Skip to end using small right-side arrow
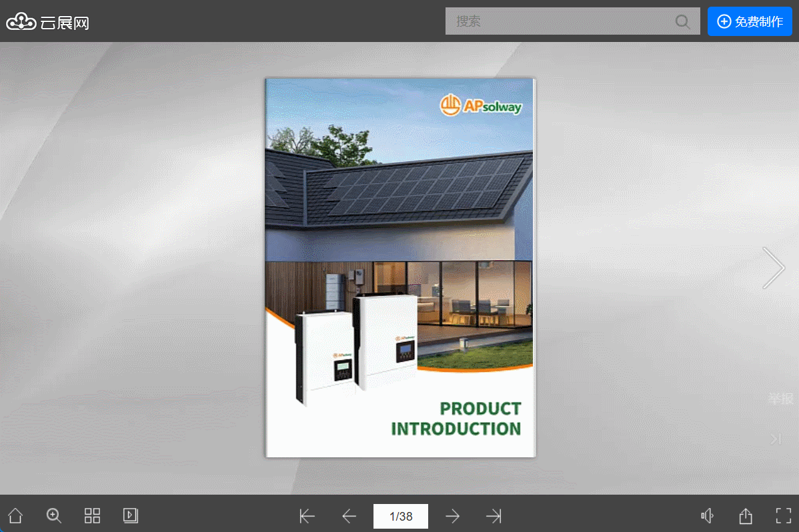799x532 pixels. (776, 439)
